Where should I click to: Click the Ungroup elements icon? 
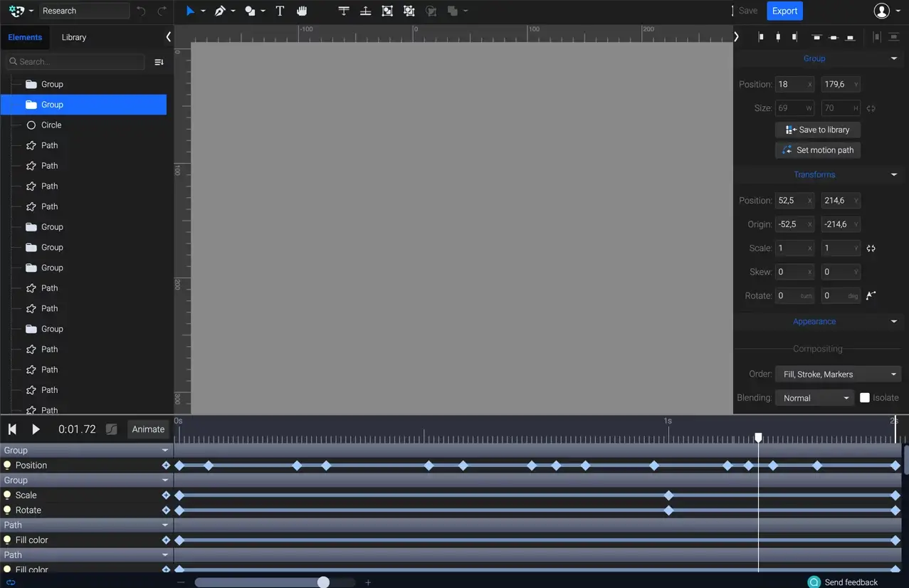(409, 11)
